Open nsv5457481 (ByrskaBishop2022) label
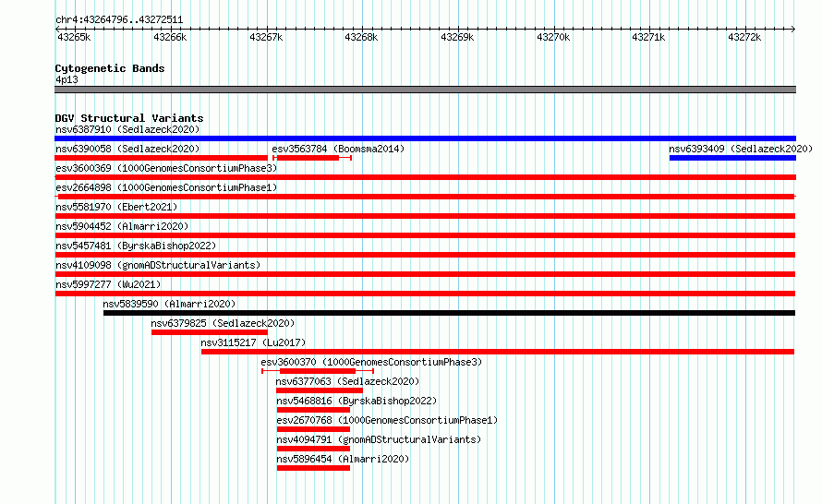This screenshot has height=504, width=822. point(136,246)
